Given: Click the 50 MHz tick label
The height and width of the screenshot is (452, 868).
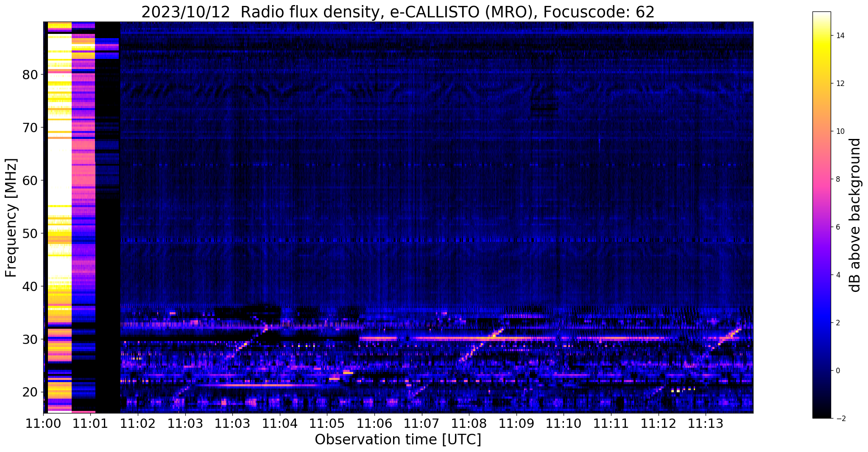Looking at the screenshot, I should (x=30, y=233).
